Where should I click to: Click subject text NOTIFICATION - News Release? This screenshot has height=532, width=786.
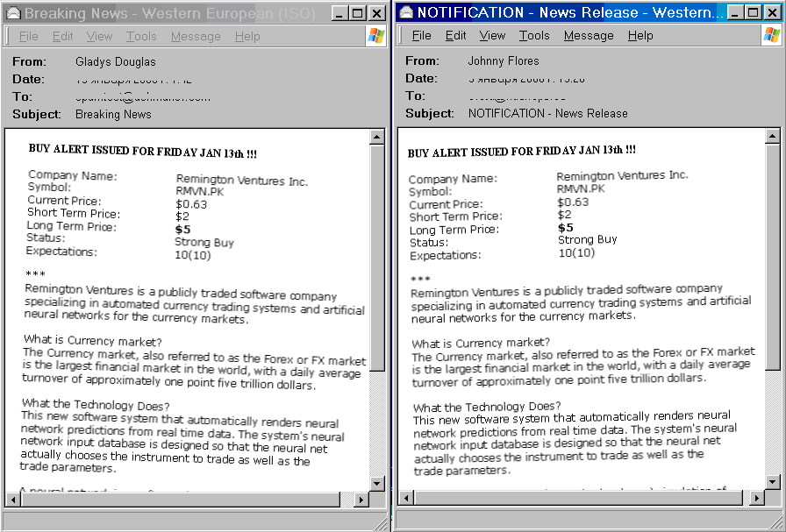[548, 113]
